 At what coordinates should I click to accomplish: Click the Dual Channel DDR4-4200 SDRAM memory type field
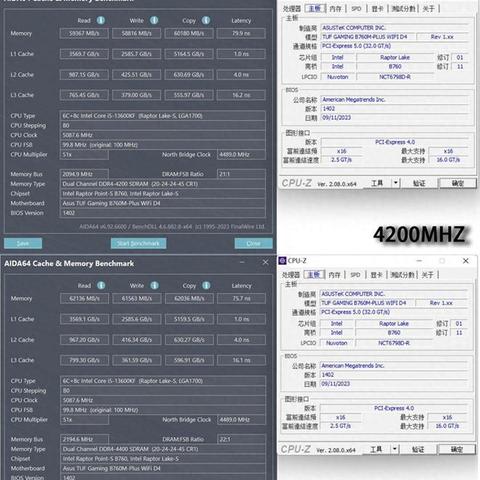163,184
